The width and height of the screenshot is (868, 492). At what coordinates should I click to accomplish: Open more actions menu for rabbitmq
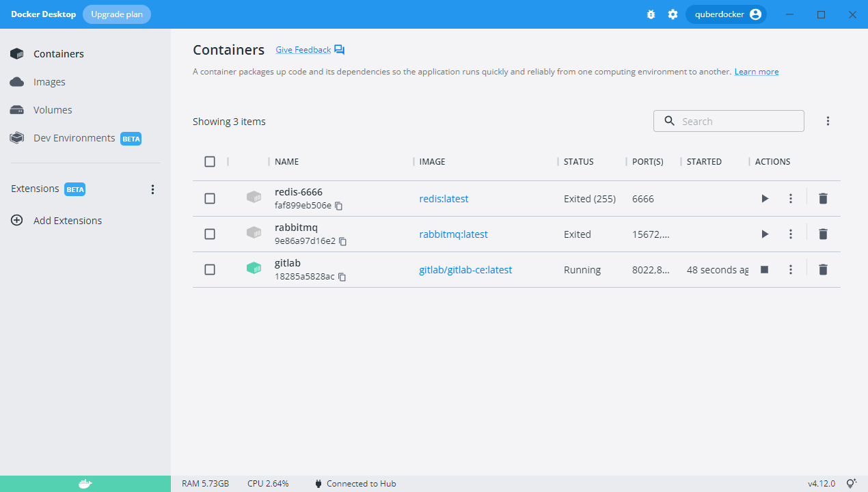click(x=791, y=234)
